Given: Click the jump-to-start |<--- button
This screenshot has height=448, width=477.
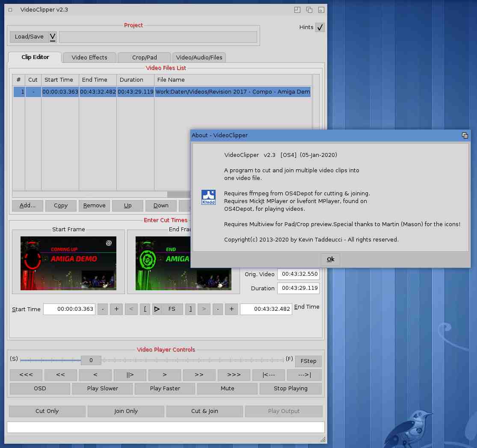Looking at the screenshot, I should click(269, 375).
